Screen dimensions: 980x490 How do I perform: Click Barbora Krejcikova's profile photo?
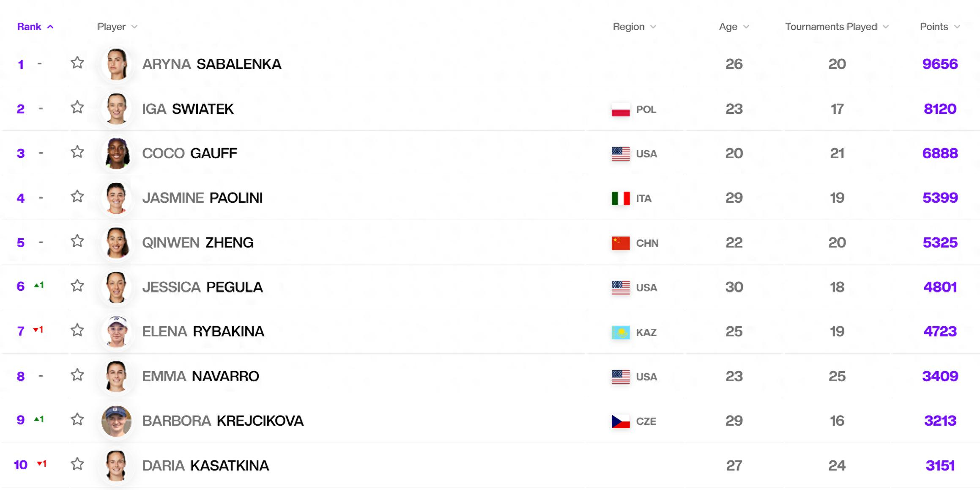pyautogui.click(x=116, y=421)
